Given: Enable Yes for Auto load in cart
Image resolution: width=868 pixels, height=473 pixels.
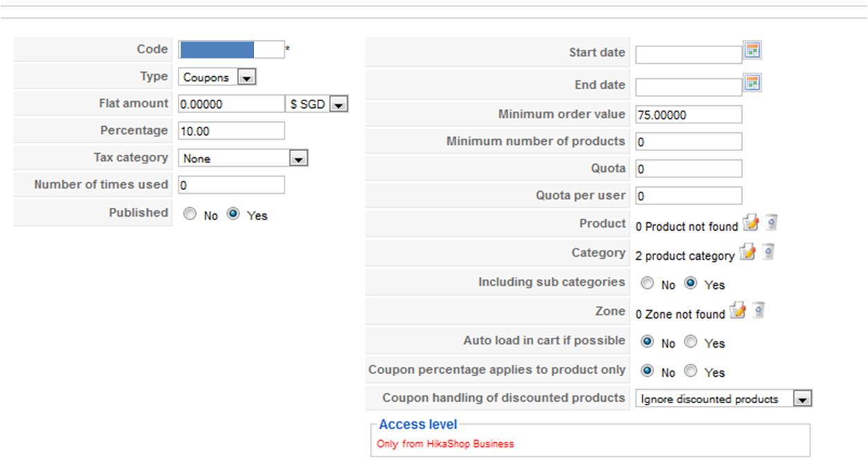Looking at the screenshot, I should tap(690, 341).
